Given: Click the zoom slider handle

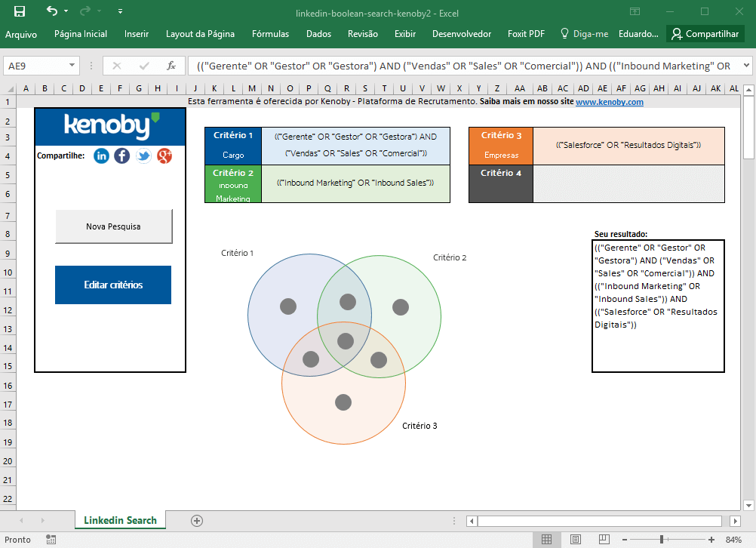Looking at the screenshot, I should point(662,539).
